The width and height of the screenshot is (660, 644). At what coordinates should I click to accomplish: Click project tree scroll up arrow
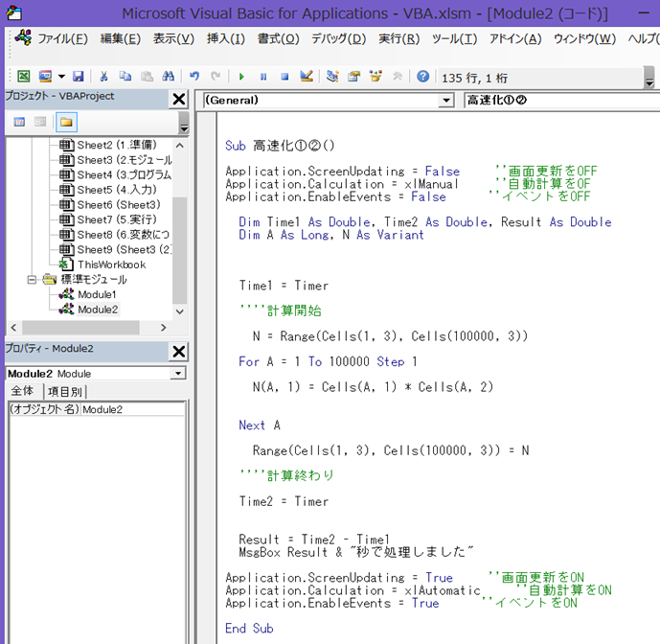coord(180,146)
